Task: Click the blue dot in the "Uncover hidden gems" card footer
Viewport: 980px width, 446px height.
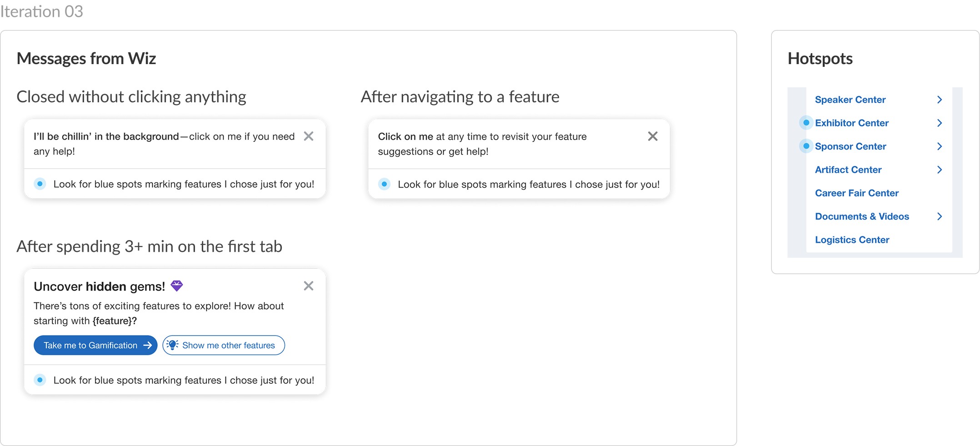Action: tap(40, 380)
